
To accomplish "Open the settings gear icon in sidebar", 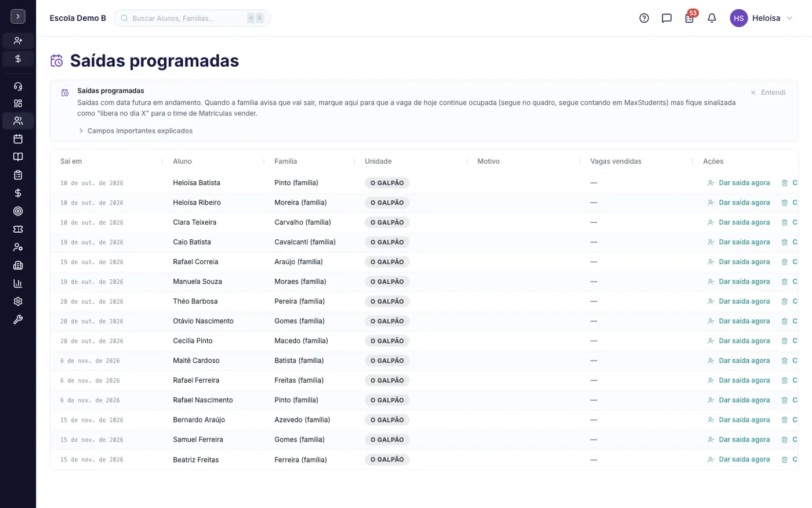I will (18, 301).
